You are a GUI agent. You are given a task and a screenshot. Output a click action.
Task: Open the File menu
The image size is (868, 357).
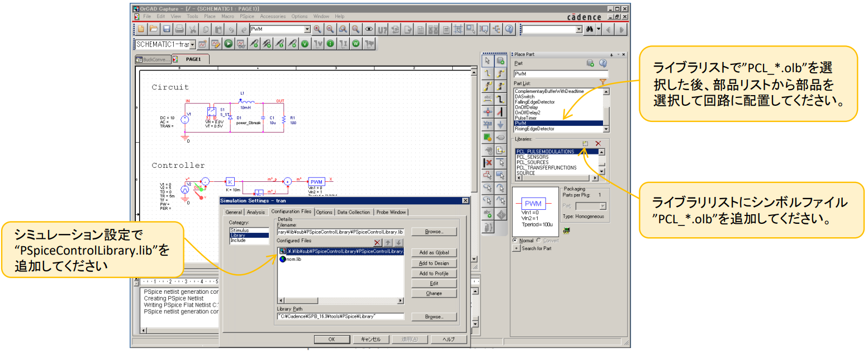[x=147, y=16]
